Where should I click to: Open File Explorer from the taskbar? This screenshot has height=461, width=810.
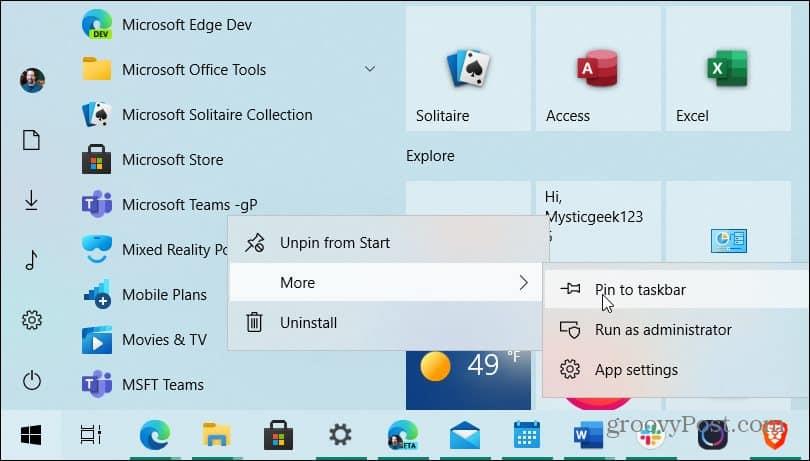click(217, 435)
